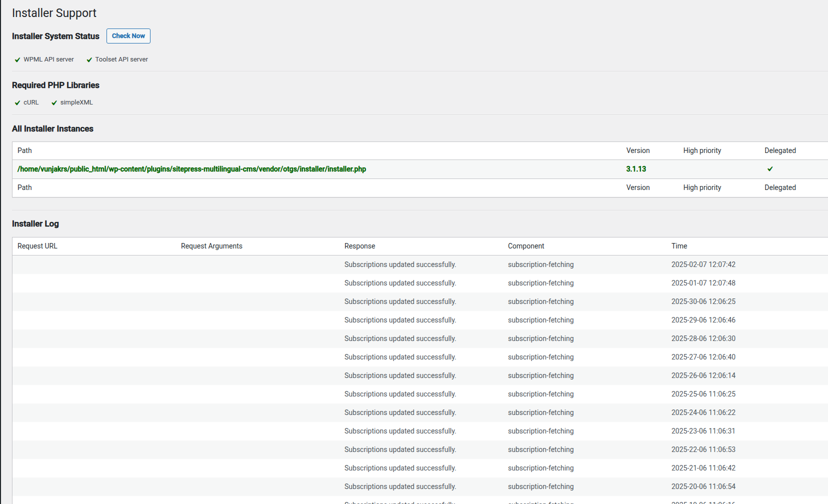Click the version value 3.1.13
Image resolution: width=828 pixels, height=504 pixels.
[636, 169]
